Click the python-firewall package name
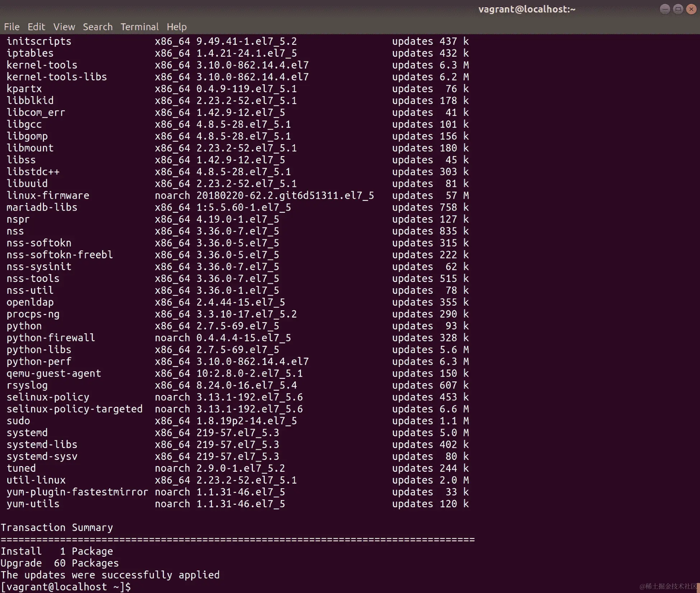700x593 pixels. (51, 338)
